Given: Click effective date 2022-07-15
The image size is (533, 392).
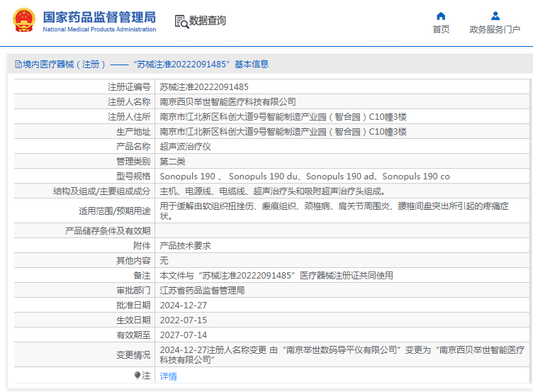Looking at the screenshot, I should [x=183, y=320].
